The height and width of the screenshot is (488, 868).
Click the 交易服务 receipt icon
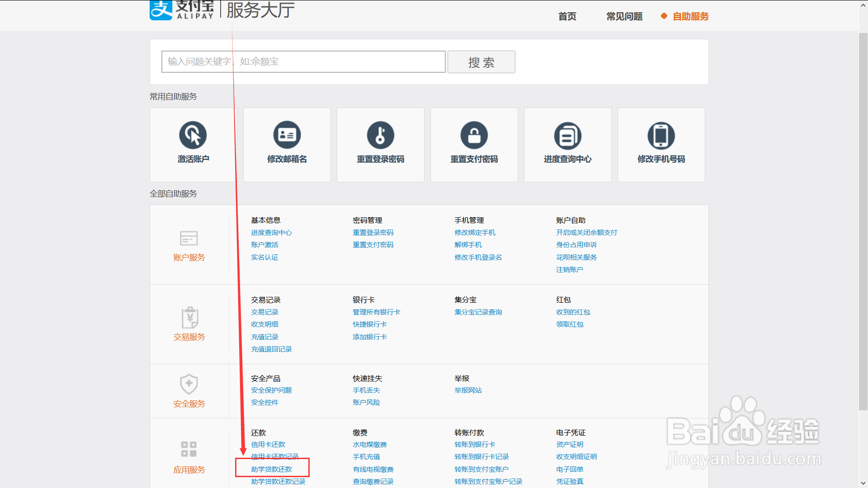[x=189, y=318]
